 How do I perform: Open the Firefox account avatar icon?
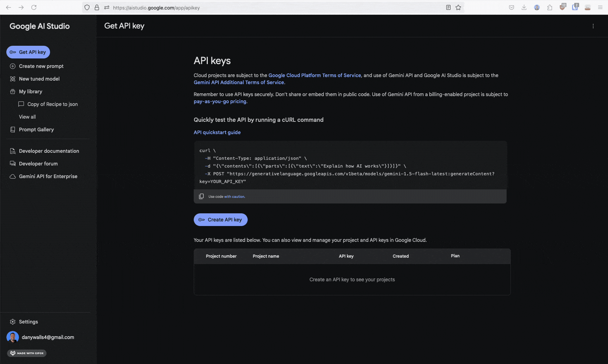537,7
